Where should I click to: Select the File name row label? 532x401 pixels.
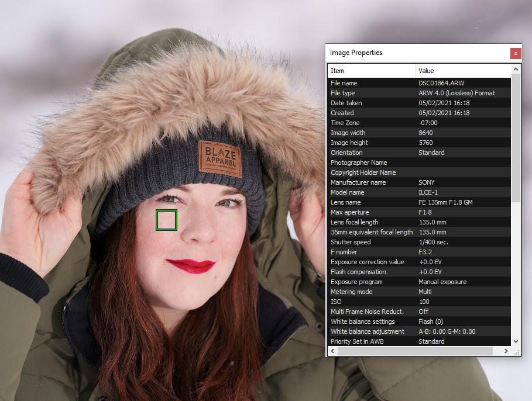pos(344,83)
